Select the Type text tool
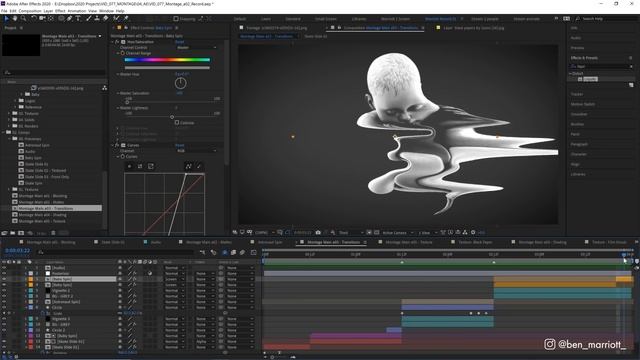640x360 pixels. coord(78,18)
